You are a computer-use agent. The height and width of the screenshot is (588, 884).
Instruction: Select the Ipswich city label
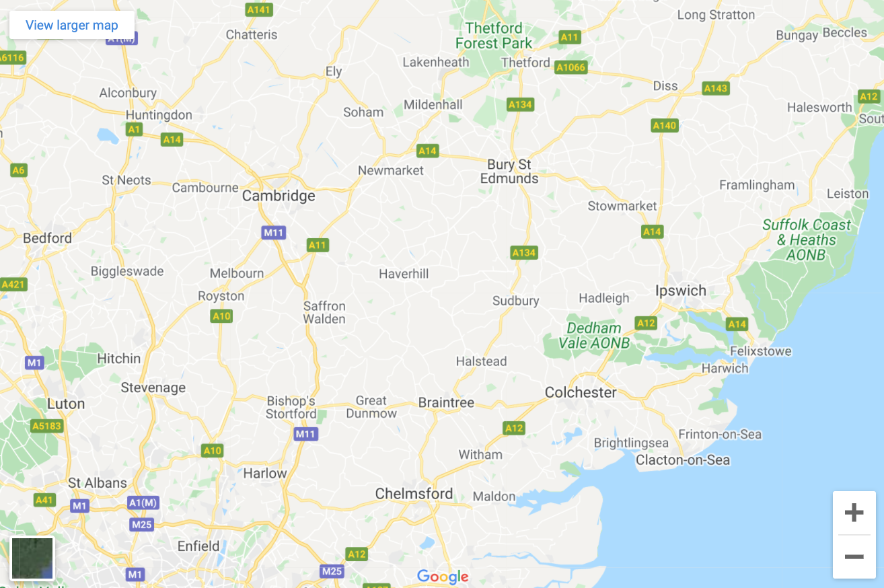click(x=681, y=291)
